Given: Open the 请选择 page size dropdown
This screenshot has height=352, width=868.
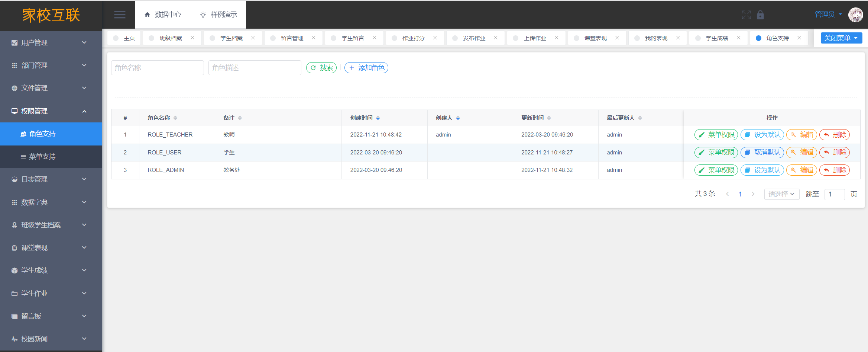Looking at the screenshot, I should point(781,194).
